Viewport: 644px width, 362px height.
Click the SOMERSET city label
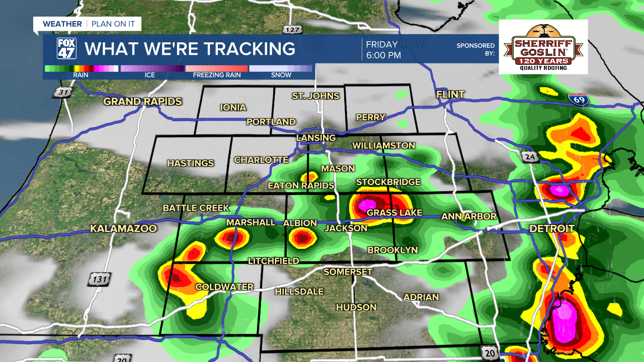(x=348, y=272)
